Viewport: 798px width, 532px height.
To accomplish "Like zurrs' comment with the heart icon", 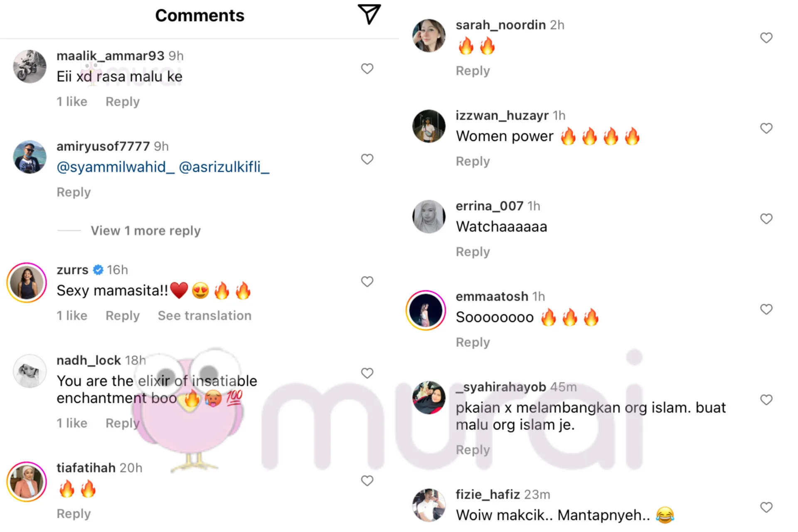I will pos(367,282).
